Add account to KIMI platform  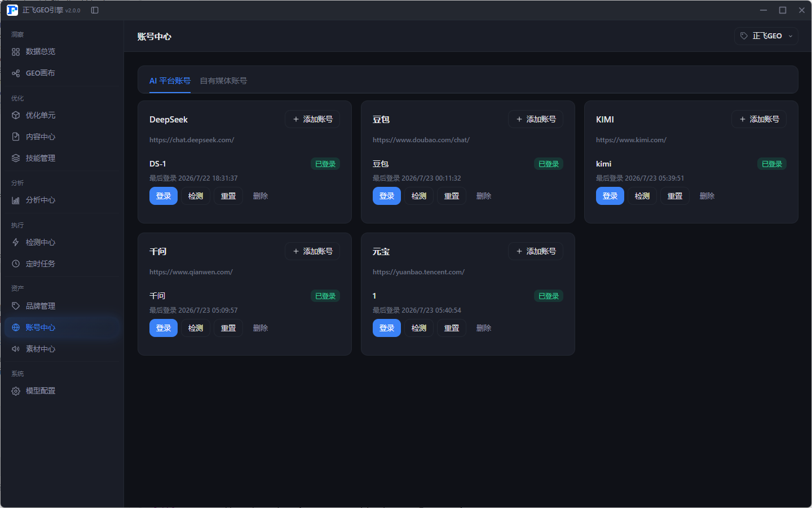click(x=759, y=119)
